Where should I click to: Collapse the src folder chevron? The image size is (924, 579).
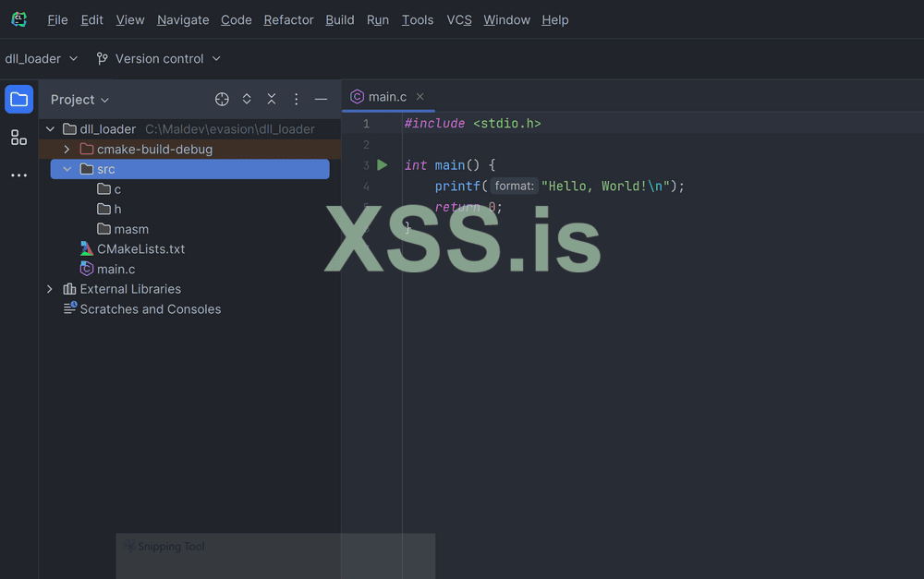point(67,169)
